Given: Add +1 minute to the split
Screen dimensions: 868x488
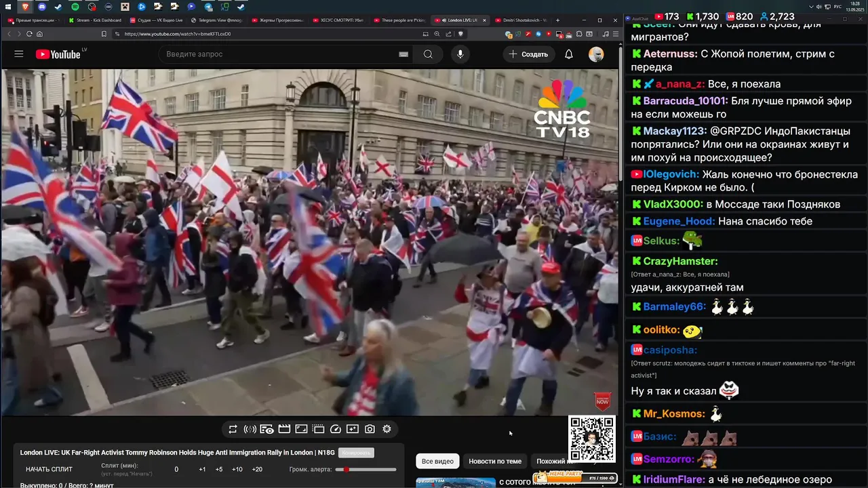Looking at the screenshot, I should [x=202, y=470].
